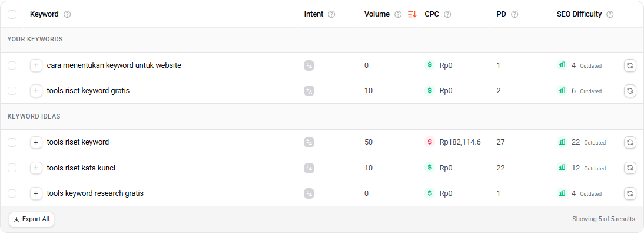The width and height of the screenshot is (644, 233).
Task: Select checkbox for tools riset keyword gratis
Action: 12,91
